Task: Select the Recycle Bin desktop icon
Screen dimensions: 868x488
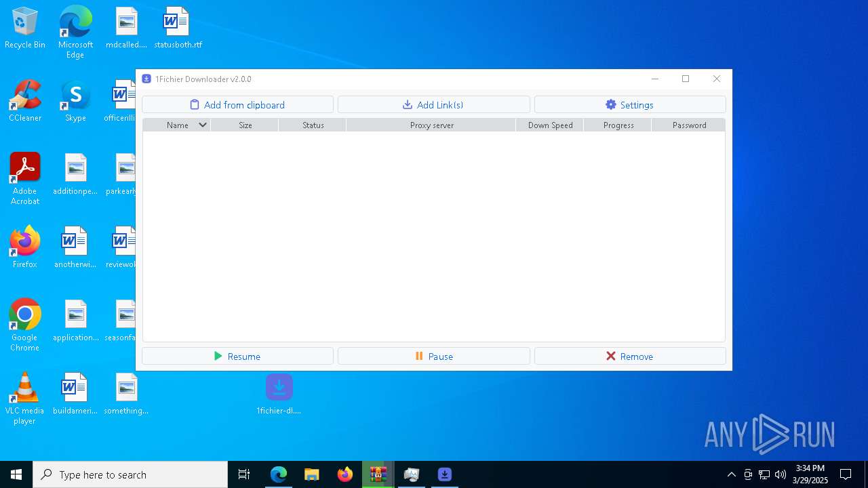Action: click(x=25, y=28)
